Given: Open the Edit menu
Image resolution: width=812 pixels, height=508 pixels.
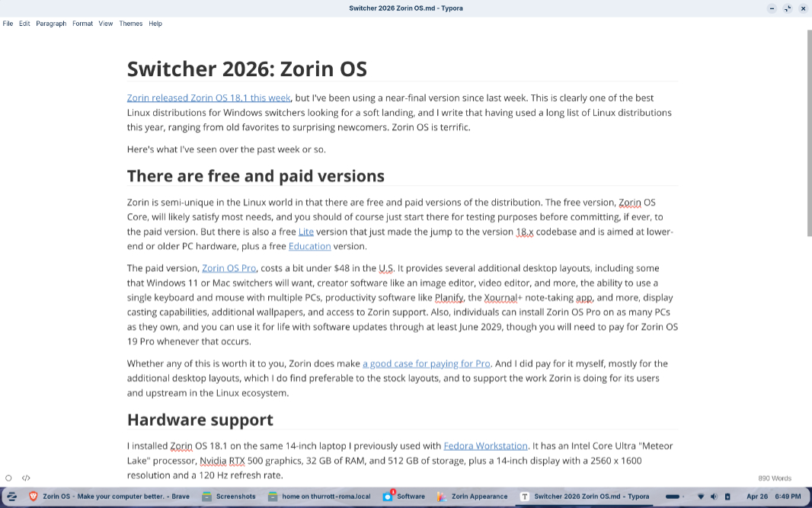Looking at the screenshot, I should click(24, 24).
